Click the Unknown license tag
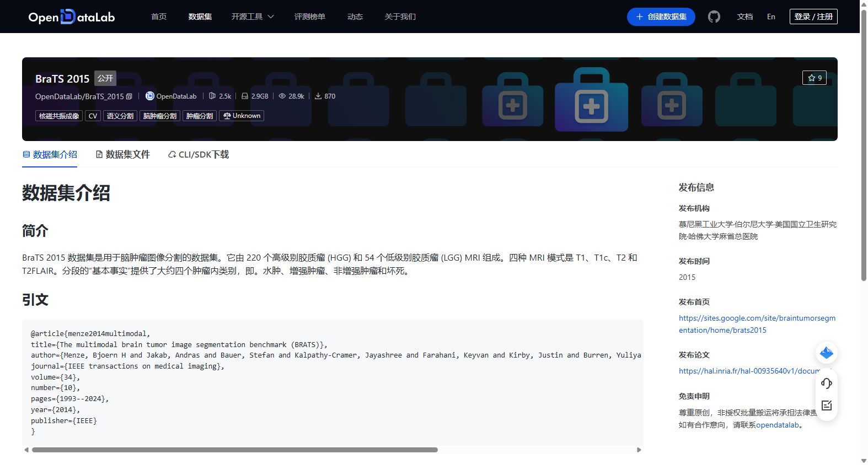The image size is (868, 465). [242, 116]
